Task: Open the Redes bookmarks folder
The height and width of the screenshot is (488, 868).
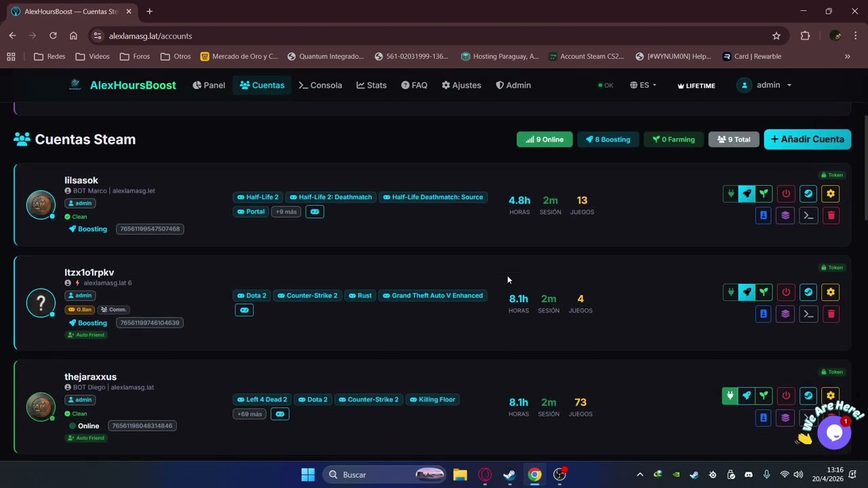Action: point(50,56)
